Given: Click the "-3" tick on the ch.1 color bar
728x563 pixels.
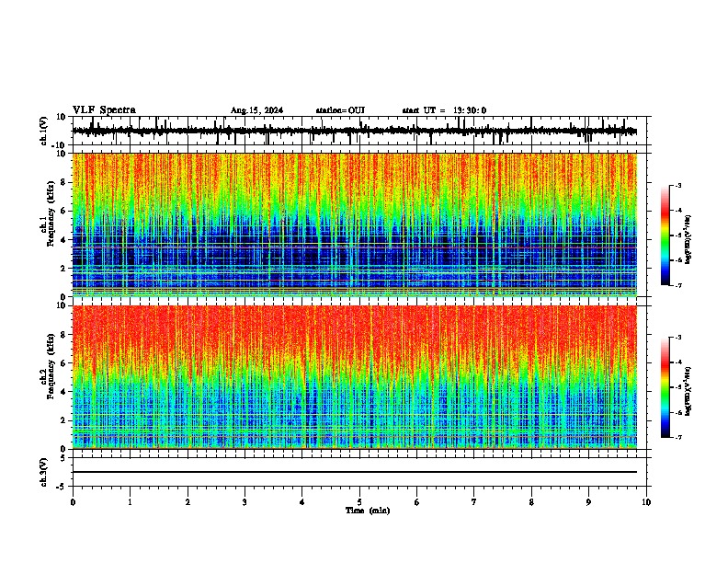Looking at the screenshot, I should (678, 186).
